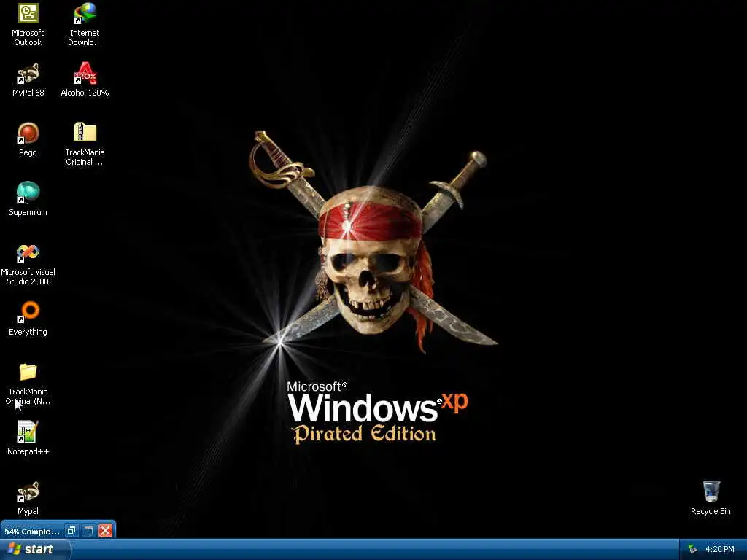This screenshot has height=560, width=747.
Task: Select the Microsoft Outlook desktop icon
Action: (28, 15)
